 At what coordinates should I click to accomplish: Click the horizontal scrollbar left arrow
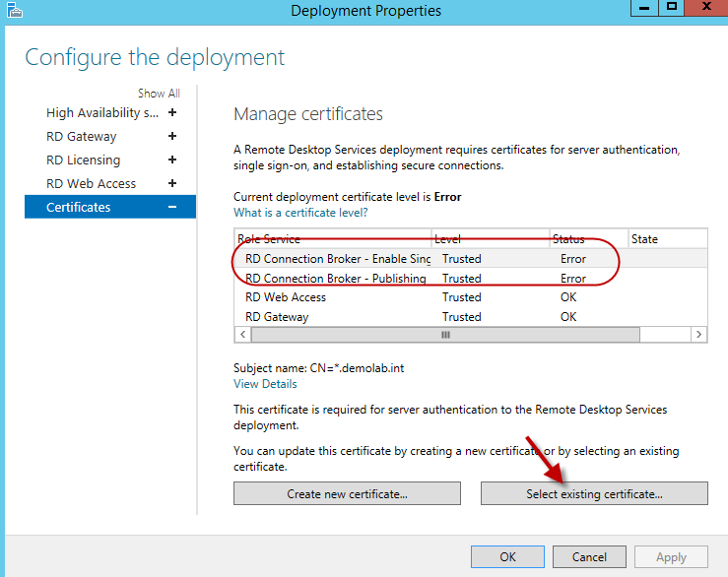coord(242,335)
